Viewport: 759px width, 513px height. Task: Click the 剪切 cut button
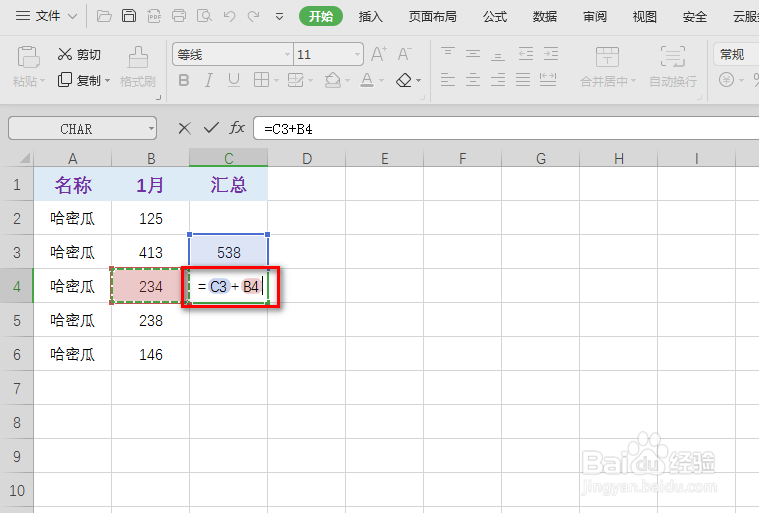79,54
